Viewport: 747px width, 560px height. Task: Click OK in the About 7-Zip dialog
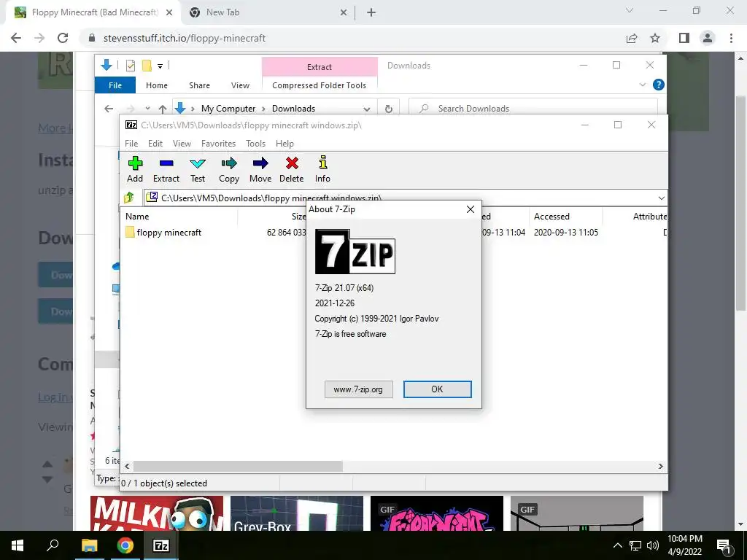[438, 389]
